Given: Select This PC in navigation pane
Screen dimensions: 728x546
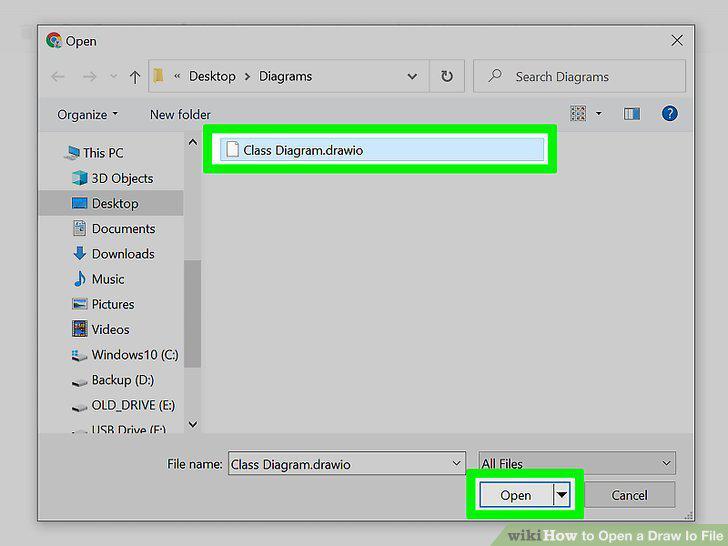Looking at the screenshot, I should pos(102,153).
